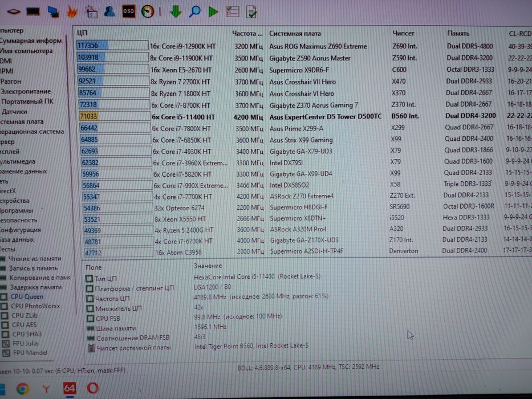532x399 pixels.
Task: Open Конфигурация tree node
Action: 21,230
